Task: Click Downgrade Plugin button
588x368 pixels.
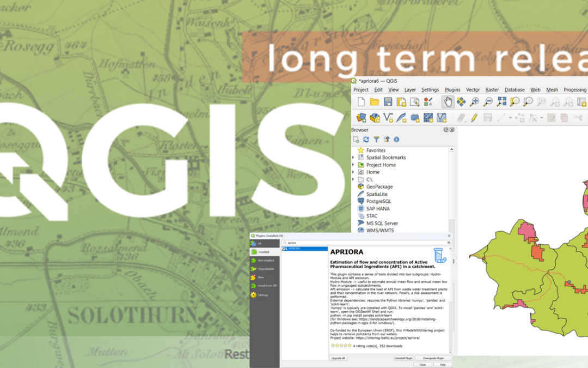Action: tap(433, 358)
